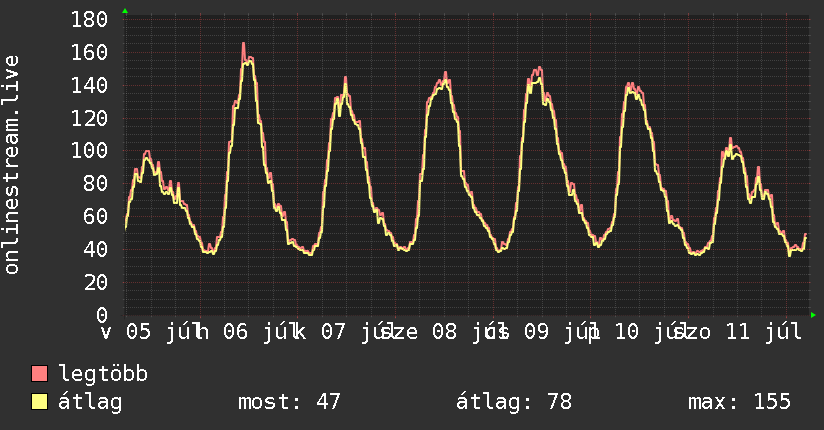Click the 0 label on y-axis

(102, 315)
